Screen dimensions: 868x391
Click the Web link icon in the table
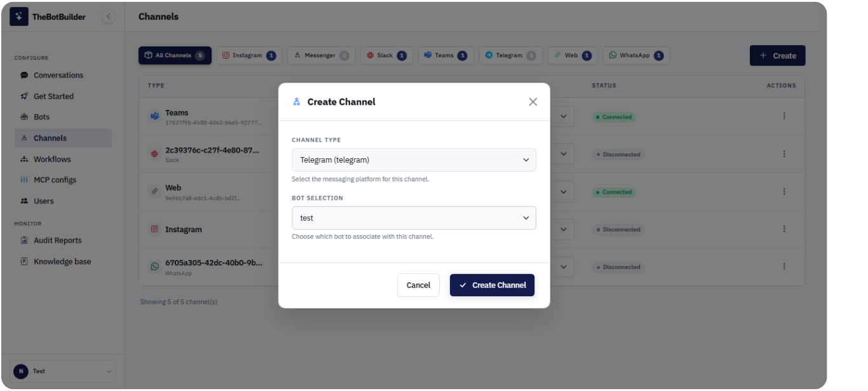[x=154, y=191]
